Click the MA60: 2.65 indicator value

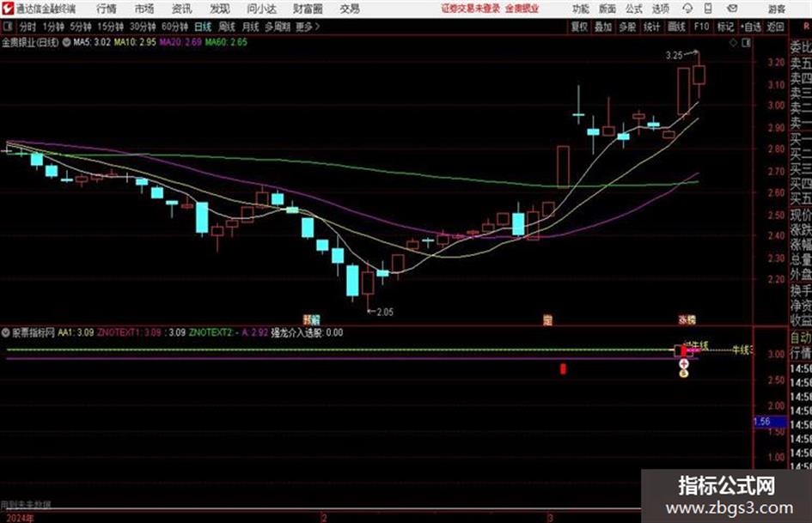pos(226,42)
